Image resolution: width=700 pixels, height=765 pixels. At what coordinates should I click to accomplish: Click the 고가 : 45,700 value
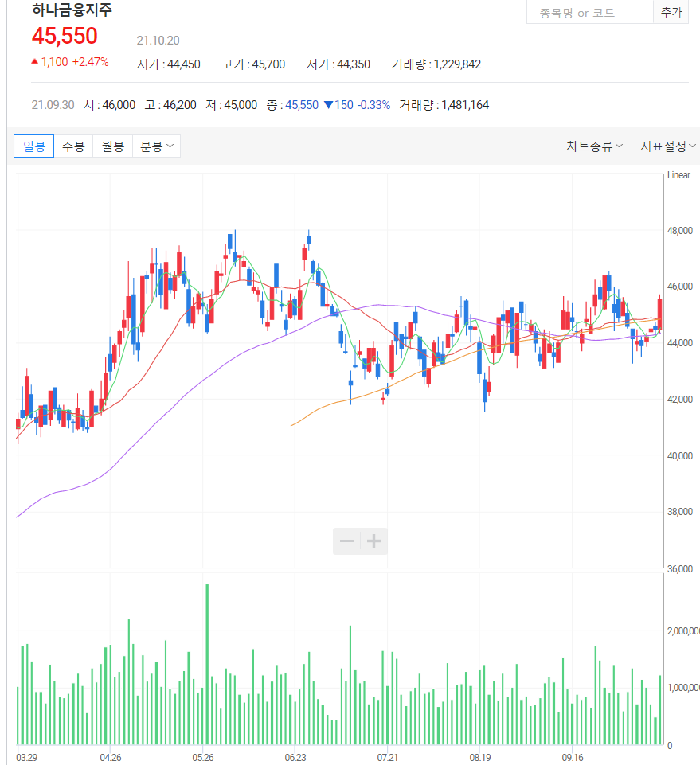coord(253,64)
